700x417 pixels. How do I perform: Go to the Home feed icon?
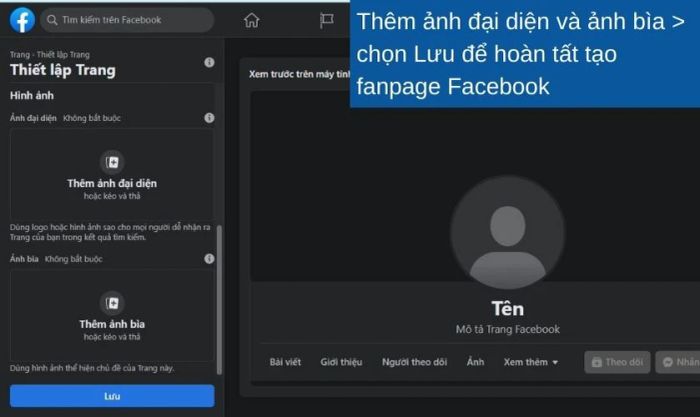point(251,20)
